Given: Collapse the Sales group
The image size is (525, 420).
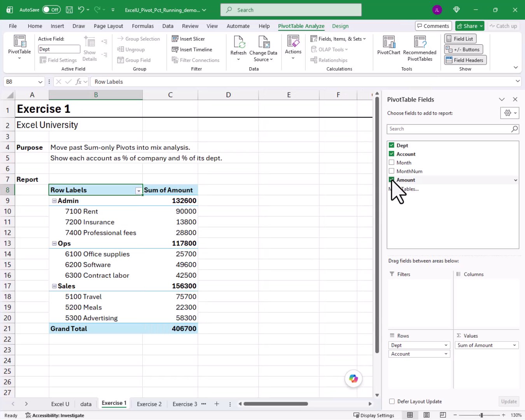Looking at the screenshot, I should coord(54,286).
